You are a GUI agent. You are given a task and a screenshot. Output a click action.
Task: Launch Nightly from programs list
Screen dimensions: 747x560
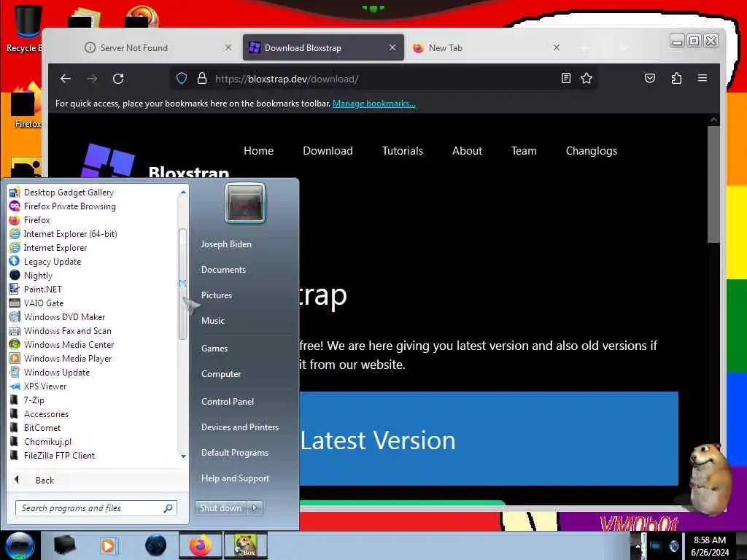click(x=93, y=275)
